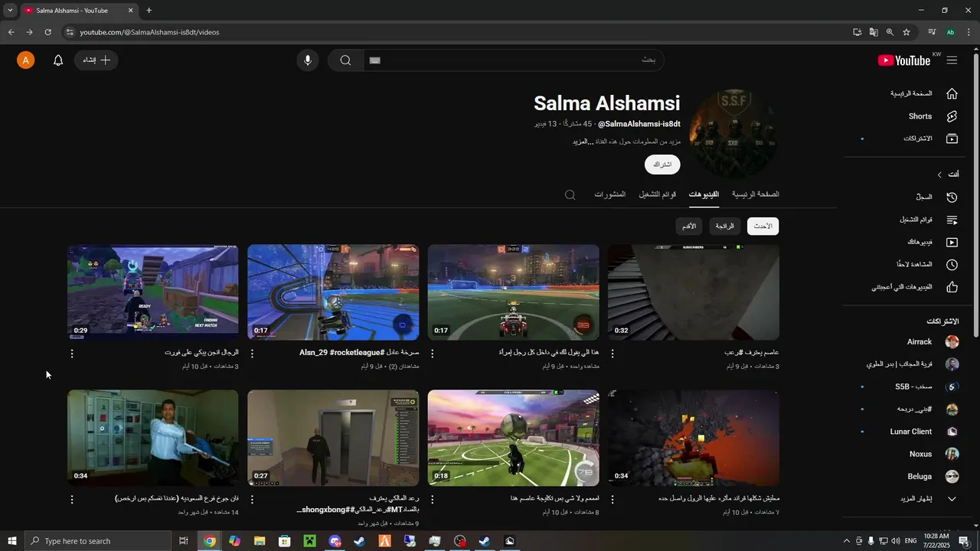Select the Latest (الأحدث) filter chip
This screenshot has width=980, height=551.
tap(763, 226)
